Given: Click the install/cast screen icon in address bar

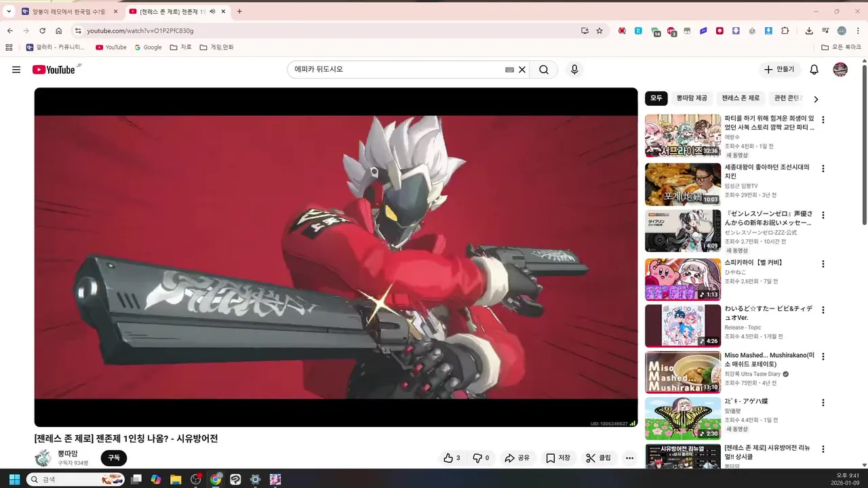Looking at the screenshot, I should click(585, 30).
